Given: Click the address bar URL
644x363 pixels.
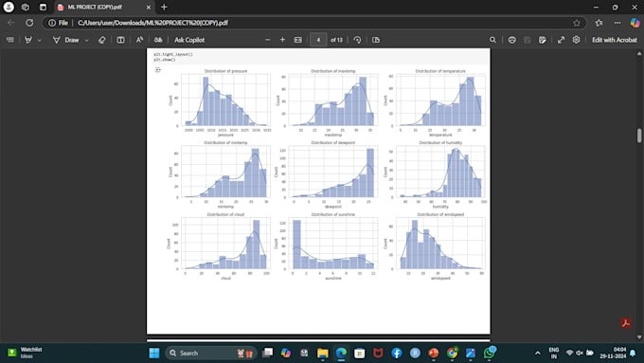Looking at the screenshot, I should tap(152, 23).
